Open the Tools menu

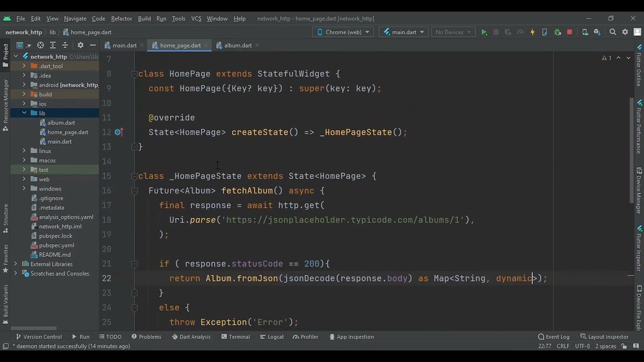(x=179, y=19)
